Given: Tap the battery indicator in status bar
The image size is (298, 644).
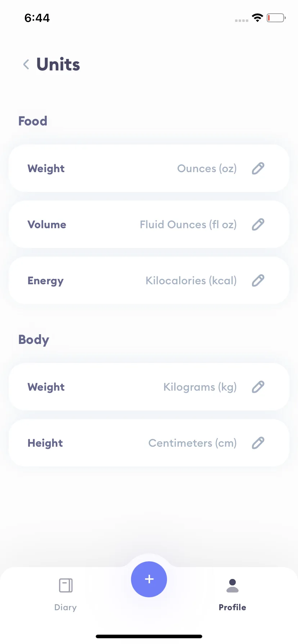Looking at the screenshot, I should (x=276, y=18).
